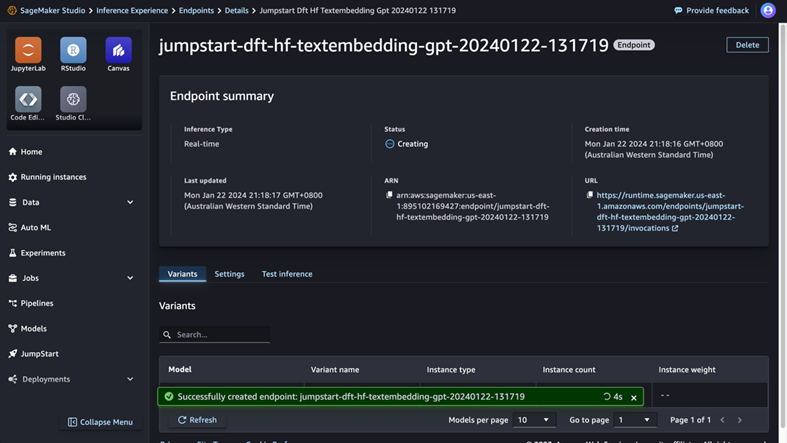Click the page vertical scrollbar
The width and height of the screenshot is (787, 443).
[782, 226]
